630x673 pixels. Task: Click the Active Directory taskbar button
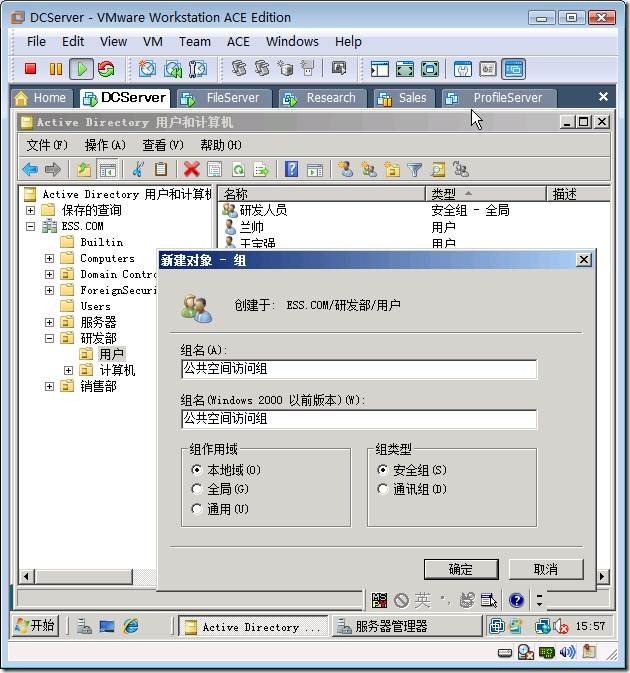(253, 627)
